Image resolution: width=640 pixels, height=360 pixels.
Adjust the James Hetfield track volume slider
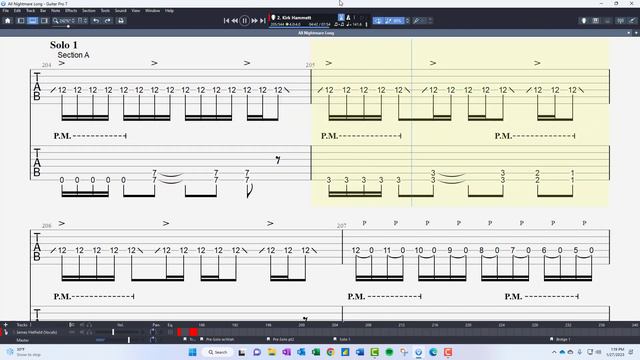(113, 332)
